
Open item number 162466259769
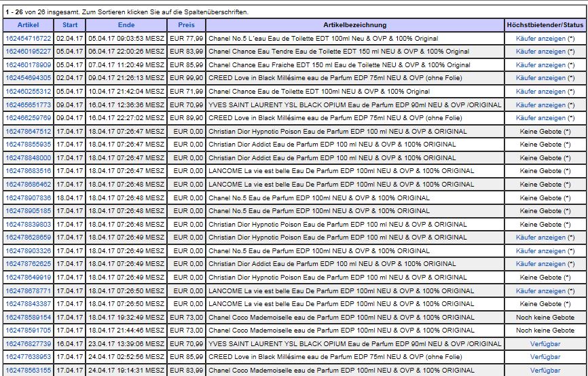coord(28,118)
